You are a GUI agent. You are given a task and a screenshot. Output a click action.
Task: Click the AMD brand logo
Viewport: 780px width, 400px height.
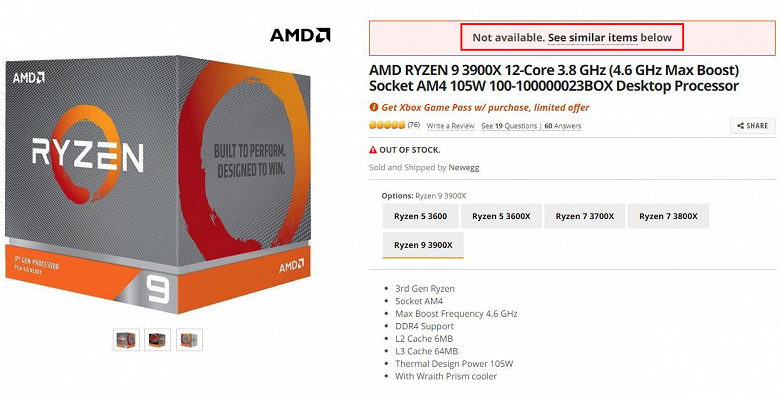[300, 36]
